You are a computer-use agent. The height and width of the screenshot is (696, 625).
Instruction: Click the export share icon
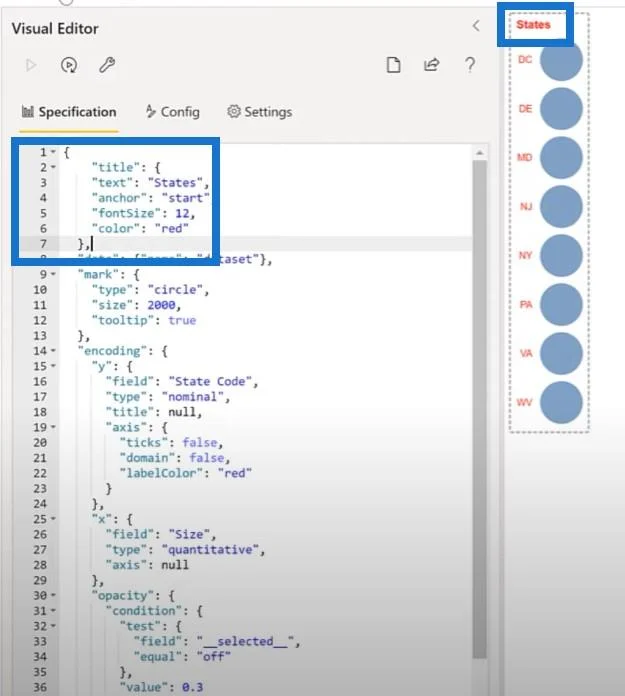click(431, 65)
